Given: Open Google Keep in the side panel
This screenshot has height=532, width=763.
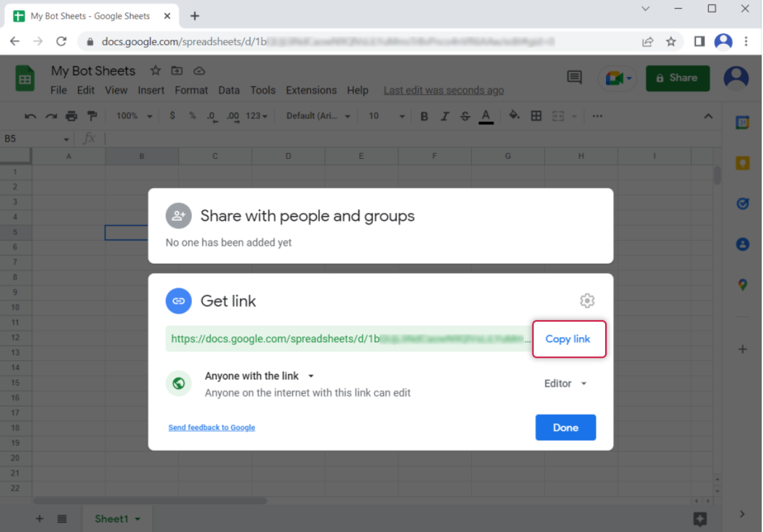Looking at the screenshot, I should pyautogui.click(x=742, y=163).
